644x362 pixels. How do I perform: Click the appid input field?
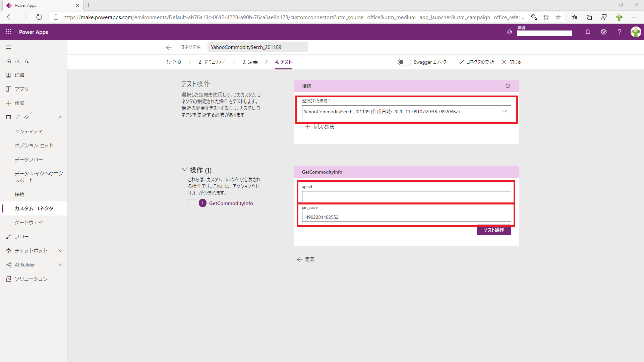coord(406,196)
